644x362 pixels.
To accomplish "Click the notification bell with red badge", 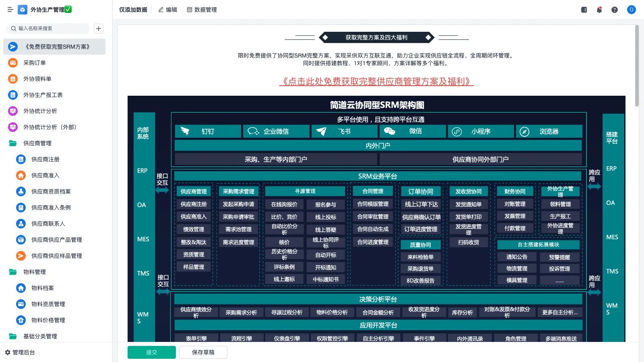I will click(x=599, y=10).
